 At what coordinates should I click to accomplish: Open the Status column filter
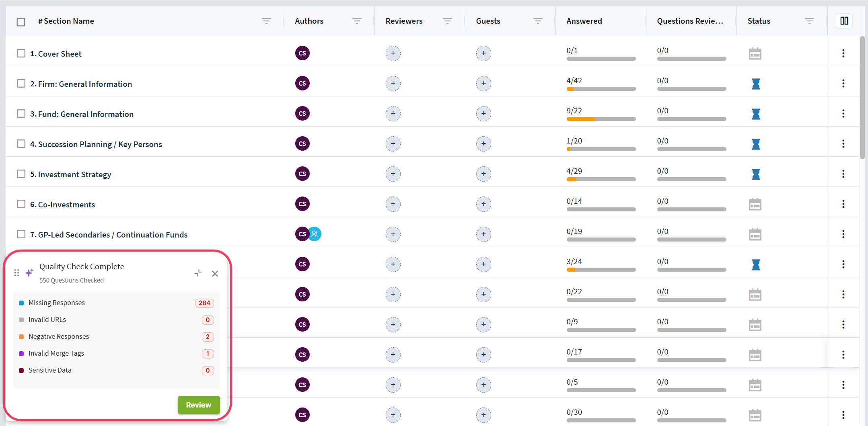pos(809,21)
